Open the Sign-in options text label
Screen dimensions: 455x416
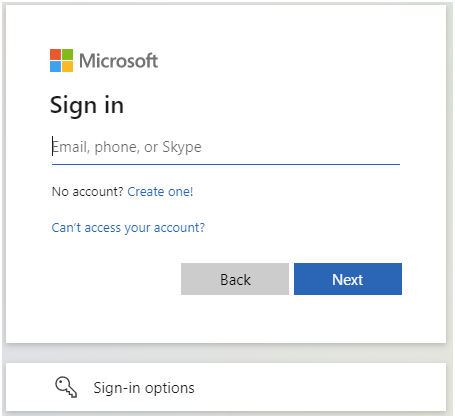(x=144, y=388)
